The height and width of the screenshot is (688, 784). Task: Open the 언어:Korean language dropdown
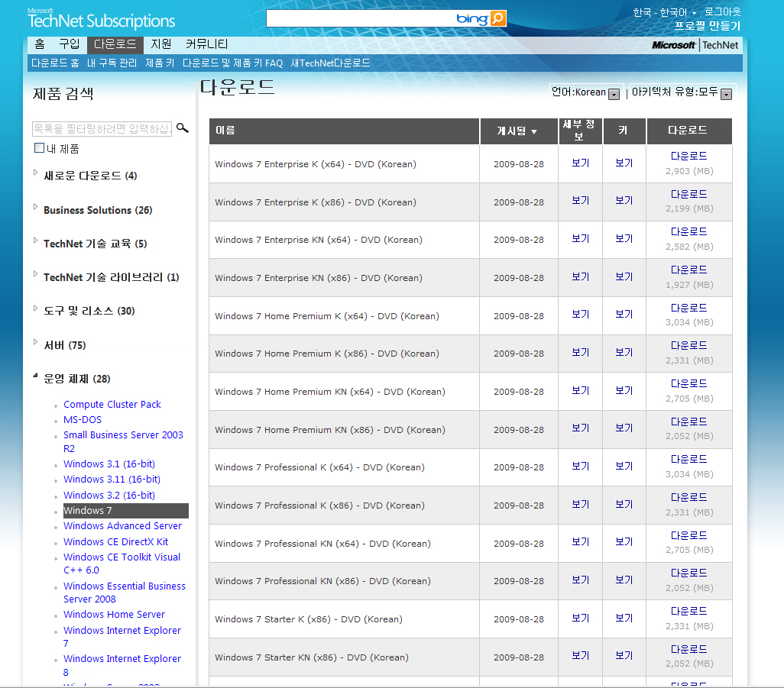(614, 94)
